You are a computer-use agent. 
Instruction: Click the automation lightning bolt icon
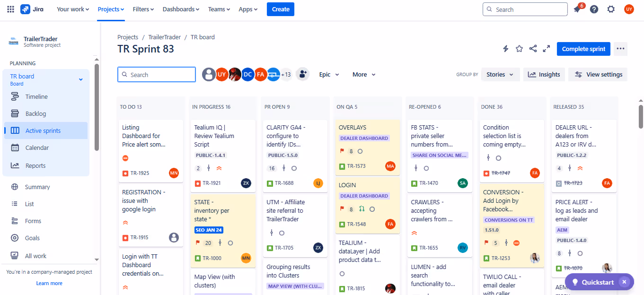505,49
